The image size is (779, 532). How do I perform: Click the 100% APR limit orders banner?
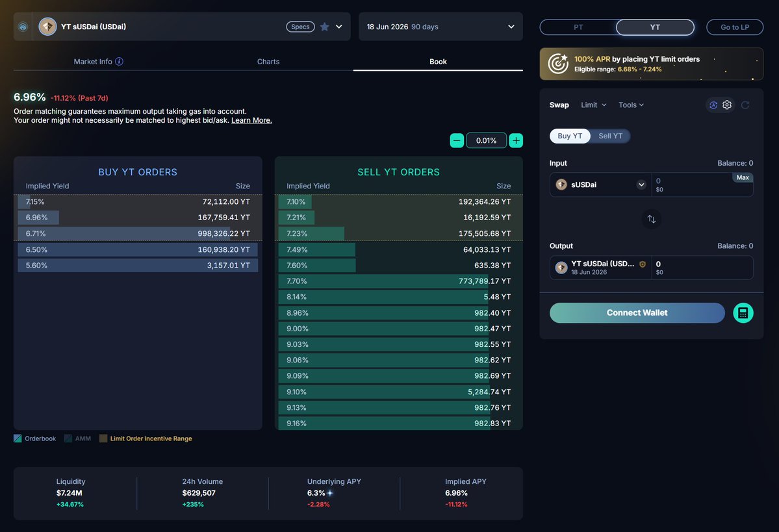coord(651,64)
